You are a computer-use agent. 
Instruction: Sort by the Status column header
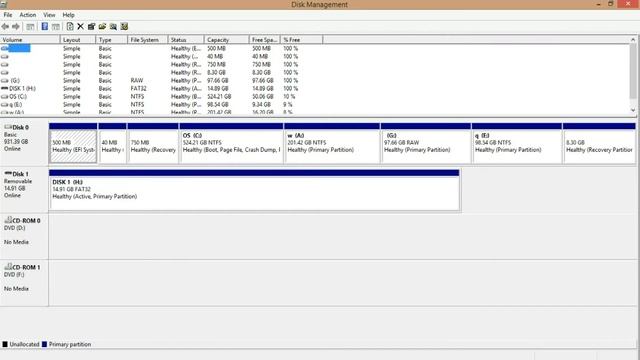(186, 40)
